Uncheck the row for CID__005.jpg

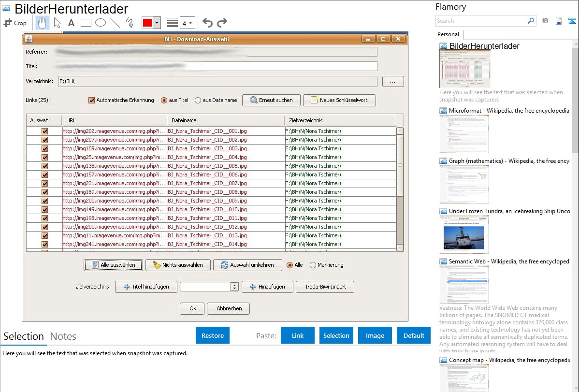pyautogui.click(x=44, y=166)
